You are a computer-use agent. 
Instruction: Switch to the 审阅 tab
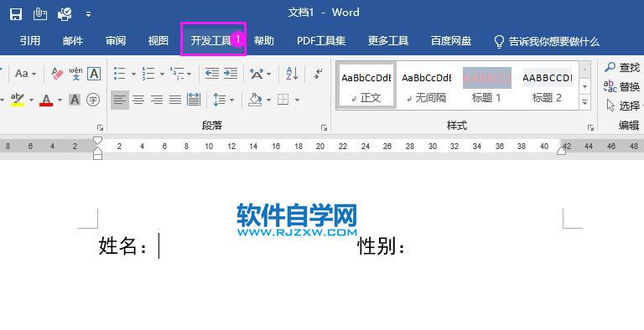coord(116,41)
